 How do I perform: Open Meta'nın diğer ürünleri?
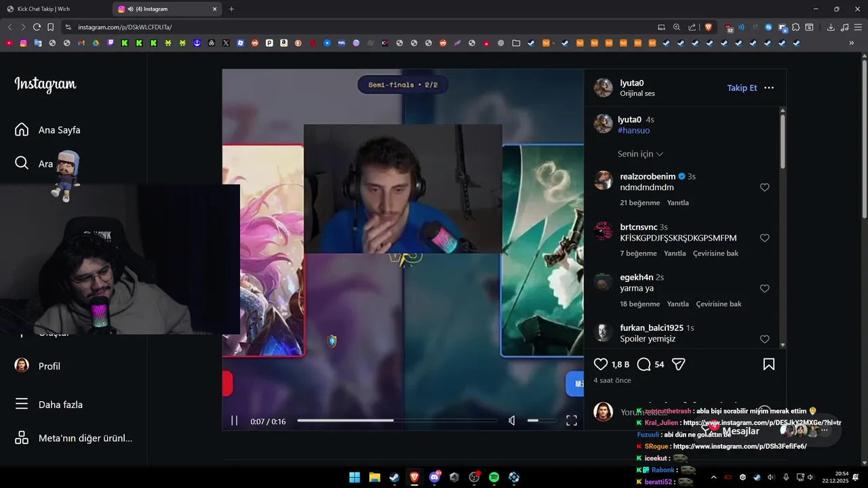click(x=73, y=438)
